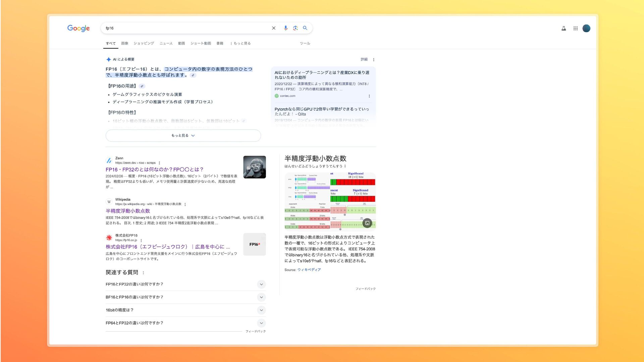
Task: Open the Google apps grid icon
Action: point(576,28)
